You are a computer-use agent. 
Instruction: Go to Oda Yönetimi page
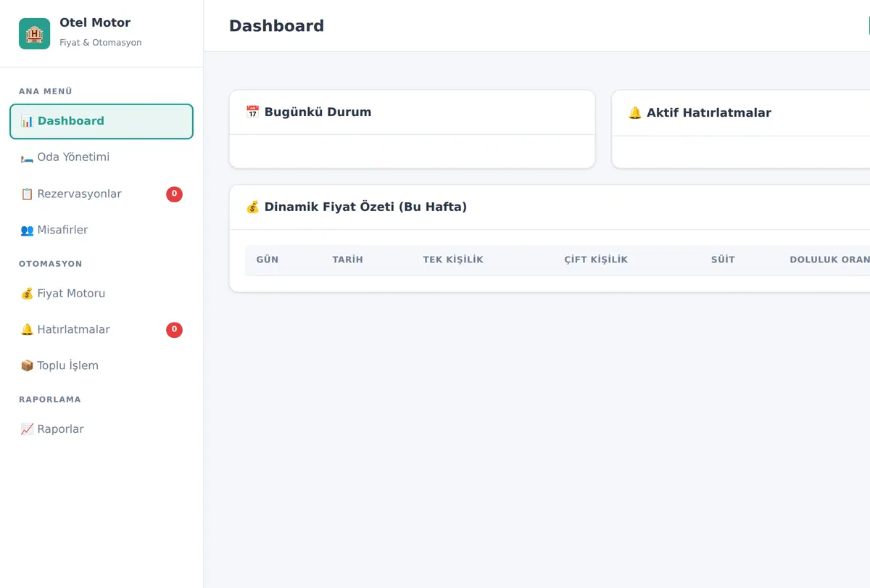[101, 157]
